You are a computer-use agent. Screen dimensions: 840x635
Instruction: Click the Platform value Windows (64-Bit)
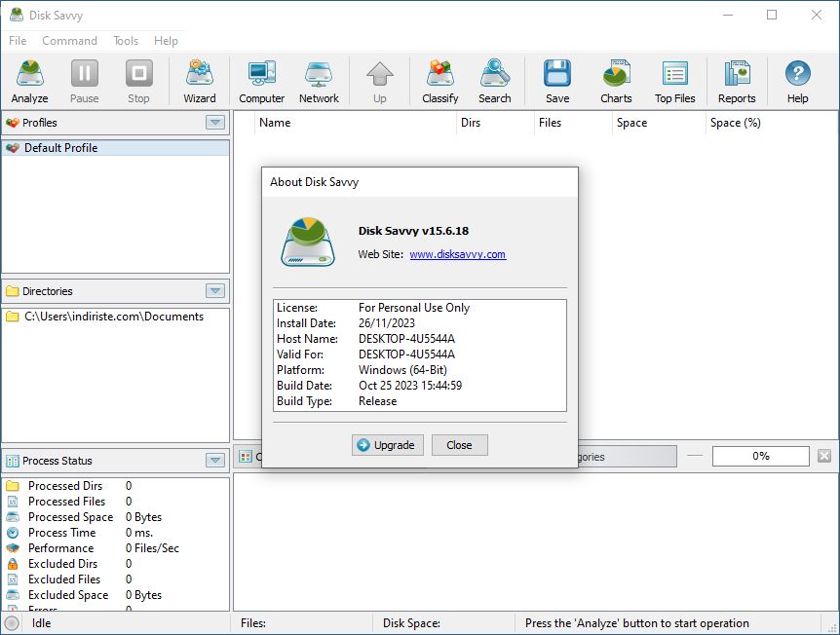pos(402,370)
